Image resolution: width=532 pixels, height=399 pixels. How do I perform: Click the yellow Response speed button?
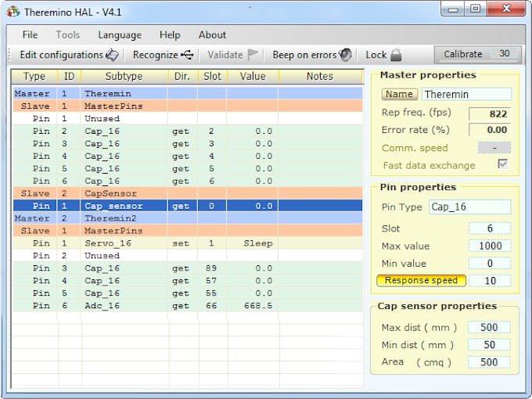pos(421,281)
